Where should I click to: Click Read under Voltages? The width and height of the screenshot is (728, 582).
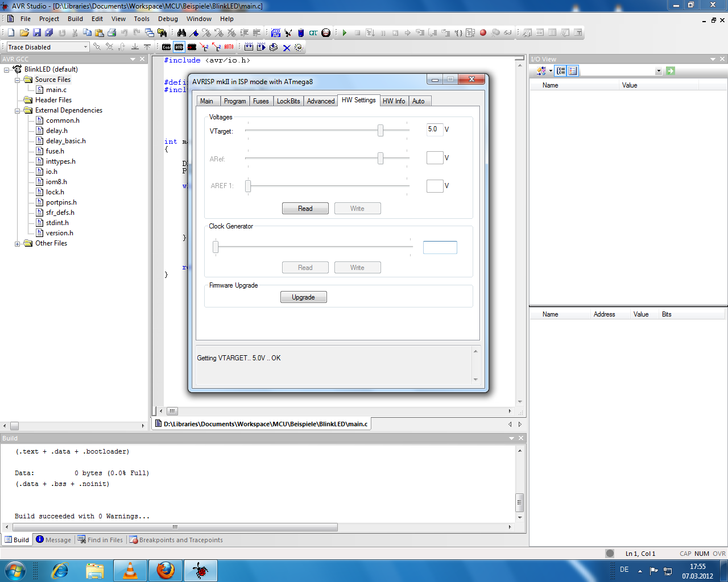coord(305,209)
